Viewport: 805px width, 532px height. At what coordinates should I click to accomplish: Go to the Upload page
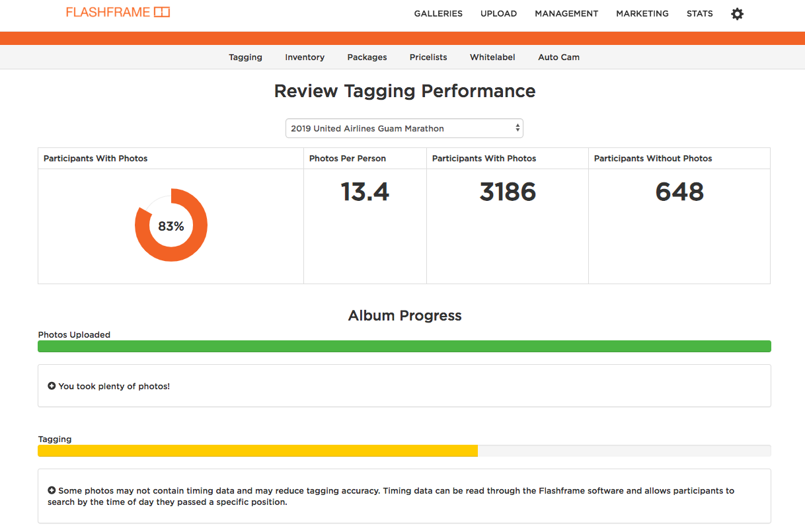pos(498,13)
